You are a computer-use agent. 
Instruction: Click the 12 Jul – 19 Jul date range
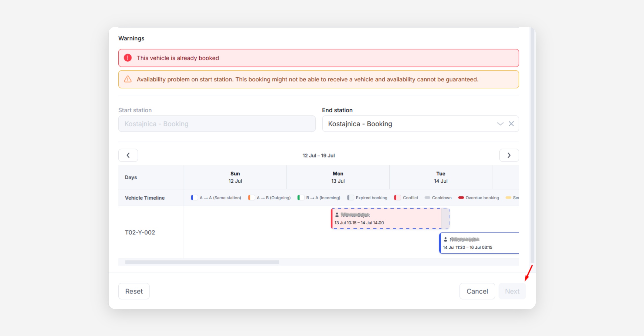point(319,156)
